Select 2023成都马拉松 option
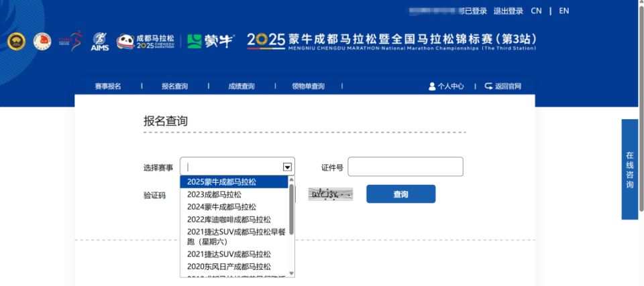The image size is (644, 286). 234,194
